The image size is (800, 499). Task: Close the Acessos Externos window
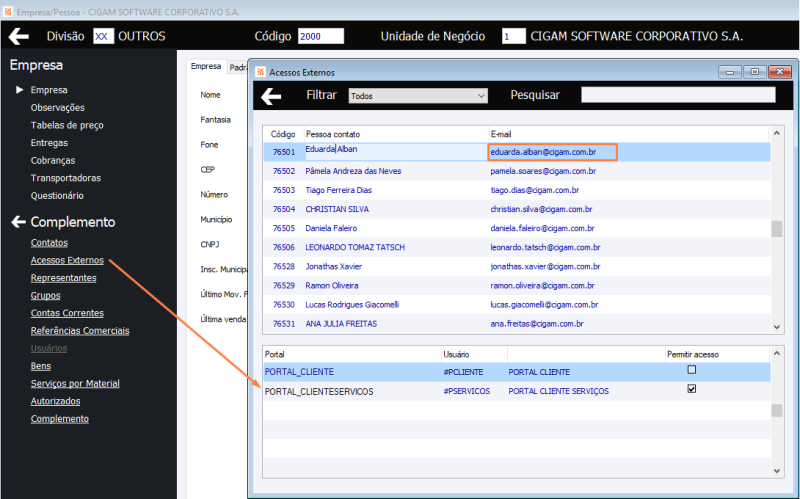[780, 72]
